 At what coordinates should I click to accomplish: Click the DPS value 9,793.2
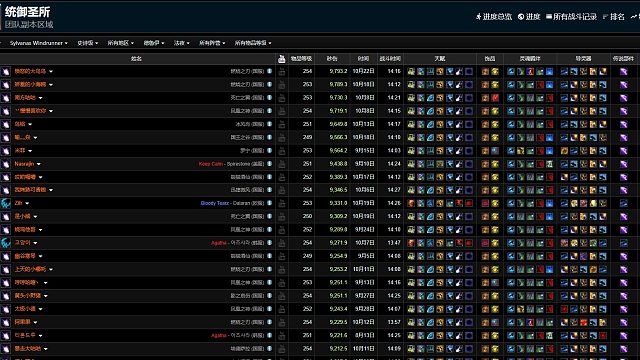coord(338,71)
